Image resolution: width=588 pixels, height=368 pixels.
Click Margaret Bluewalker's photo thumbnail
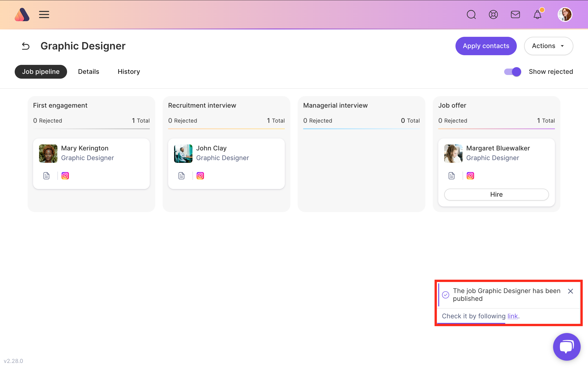click(x=453, y=154)
